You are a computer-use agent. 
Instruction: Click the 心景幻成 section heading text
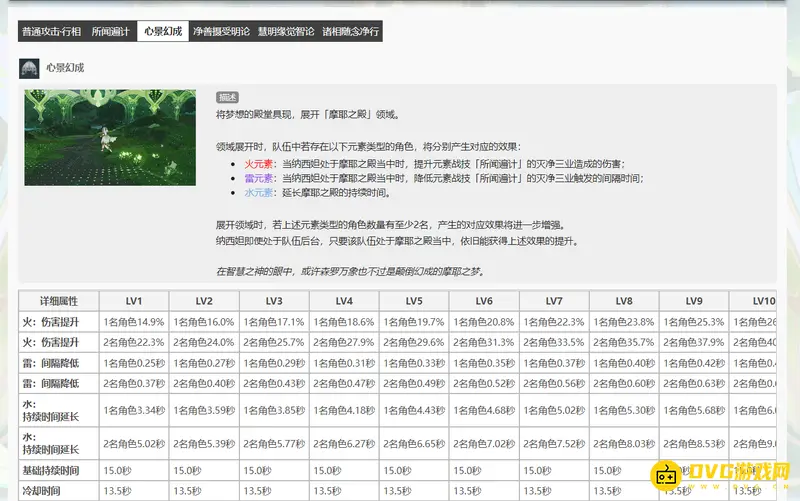coord(65,68)
